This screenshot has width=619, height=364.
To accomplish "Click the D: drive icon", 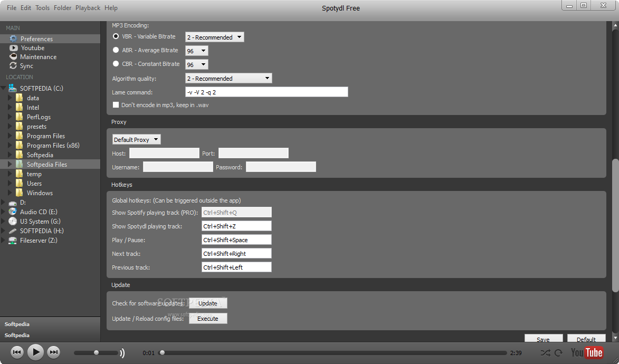I will [13, 203].
